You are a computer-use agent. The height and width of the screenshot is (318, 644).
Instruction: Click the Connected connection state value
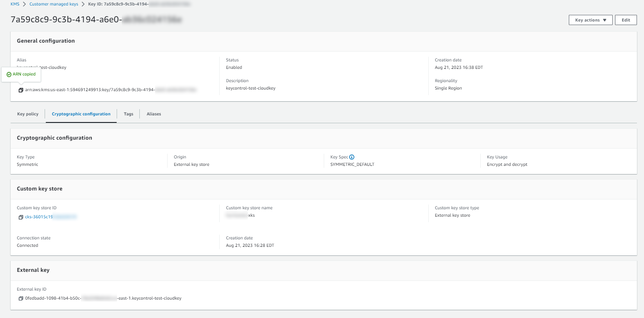tap(27, 245)
